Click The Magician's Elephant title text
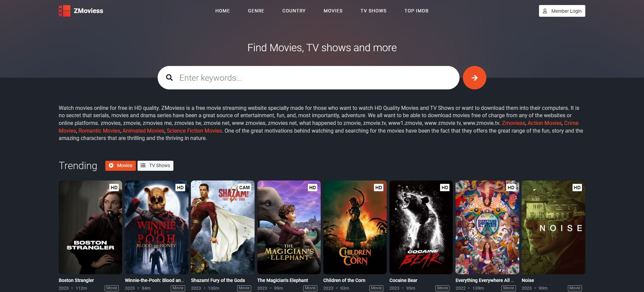This screenshot has height=292, width=644. pyautogui.click(x=282, y=280)
